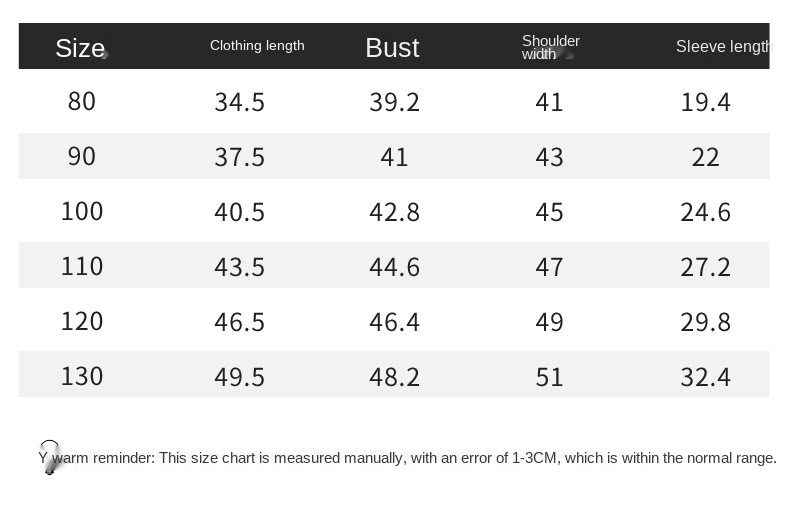The height and width of the screenshot is (510, 790).
Task: Select the size 130 row label
Action: click(x=82, y=377)
